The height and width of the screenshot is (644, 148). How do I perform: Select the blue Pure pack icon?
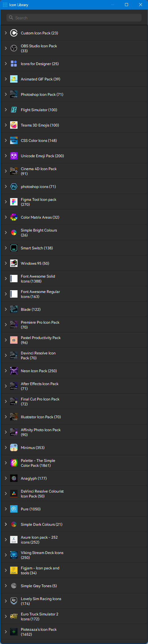coord(14,509)
